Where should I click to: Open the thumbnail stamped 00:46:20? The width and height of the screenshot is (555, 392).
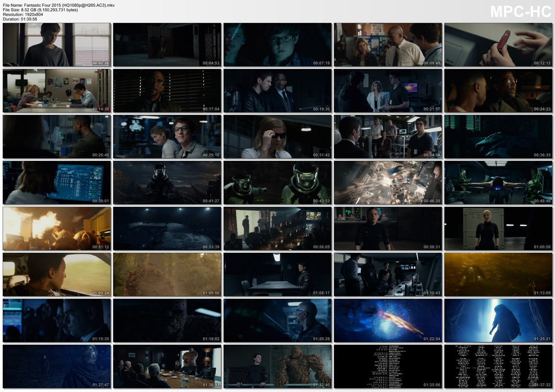coord(388,183)
